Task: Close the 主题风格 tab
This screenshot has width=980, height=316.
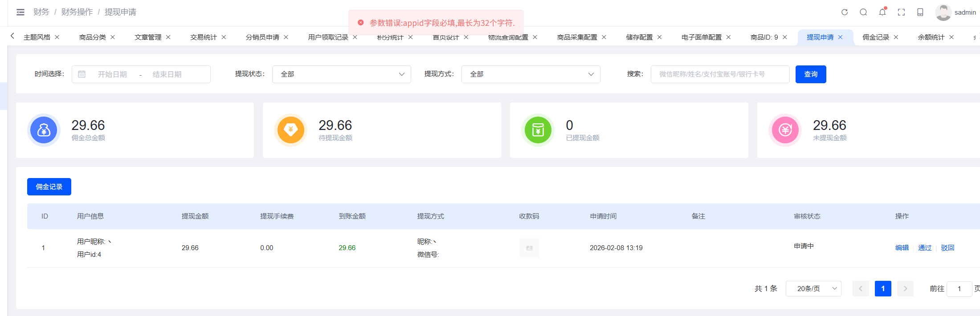Action: coord(57,37)
